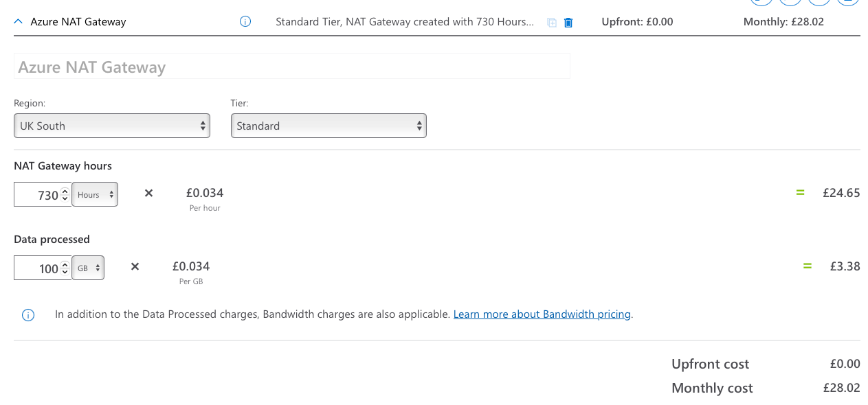
Task: Clone the NAT Gateway estimate with copy icon
Action: 552,23
